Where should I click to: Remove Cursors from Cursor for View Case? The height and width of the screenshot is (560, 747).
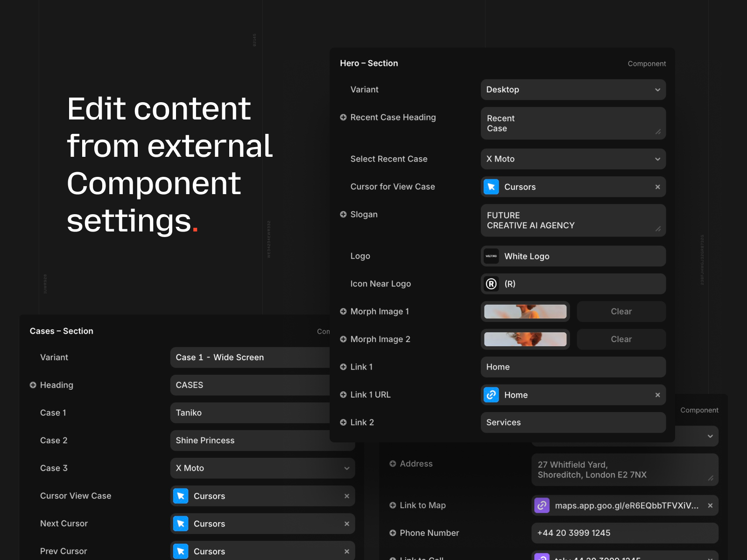tap(657, 187)
